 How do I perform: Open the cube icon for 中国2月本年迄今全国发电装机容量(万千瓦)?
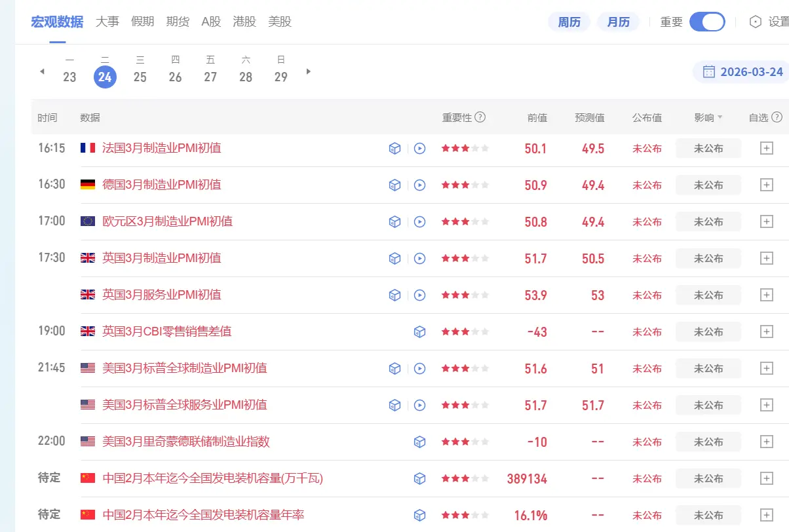point(420,479)
